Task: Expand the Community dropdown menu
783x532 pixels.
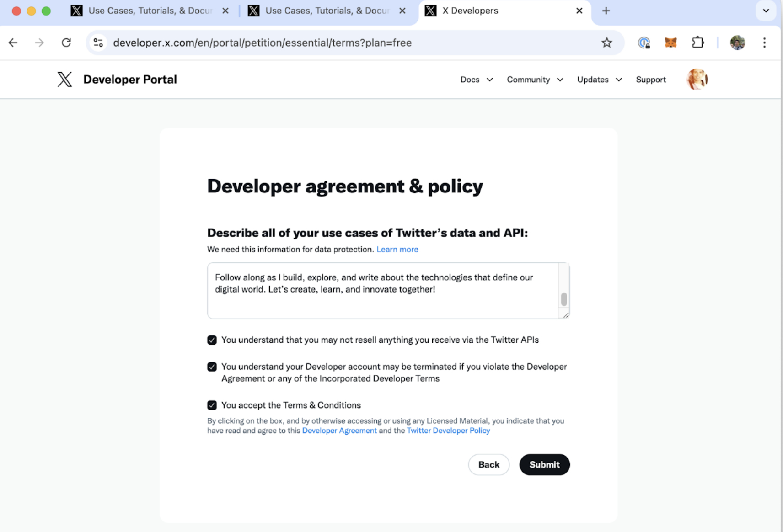Action: (x=535, y=80)
